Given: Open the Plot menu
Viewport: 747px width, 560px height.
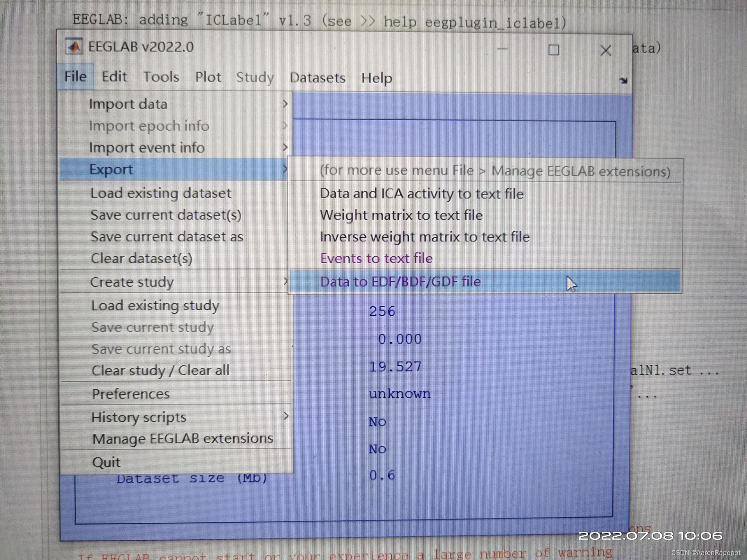Looking at the screenshot, I should [x=208, y=77].
